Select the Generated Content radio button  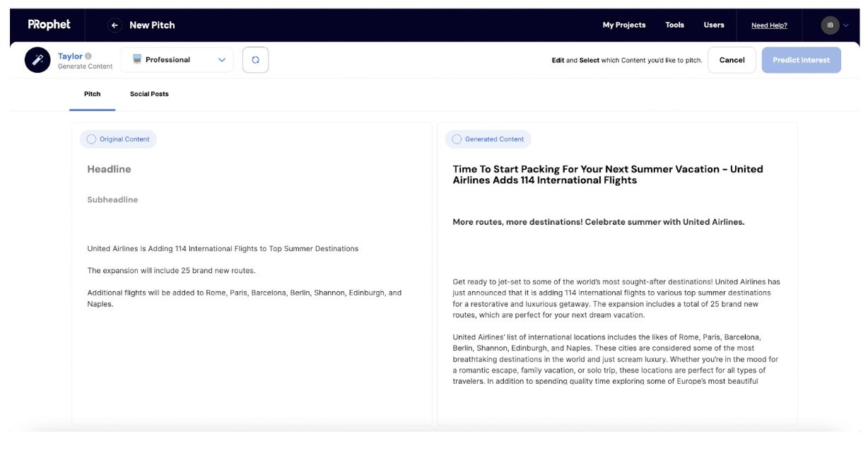pos(457,139)
